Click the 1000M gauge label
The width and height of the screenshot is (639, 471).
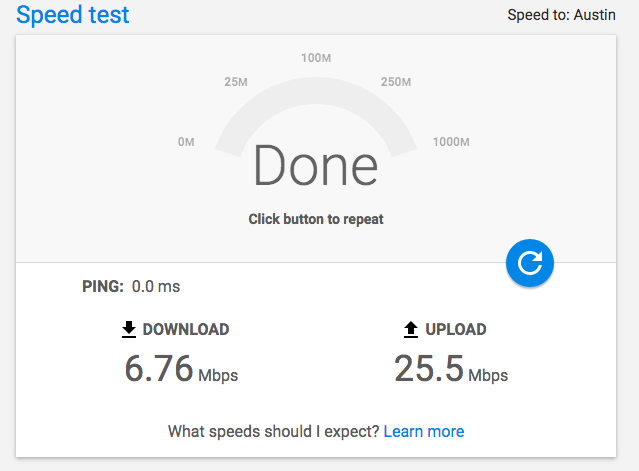451,142
